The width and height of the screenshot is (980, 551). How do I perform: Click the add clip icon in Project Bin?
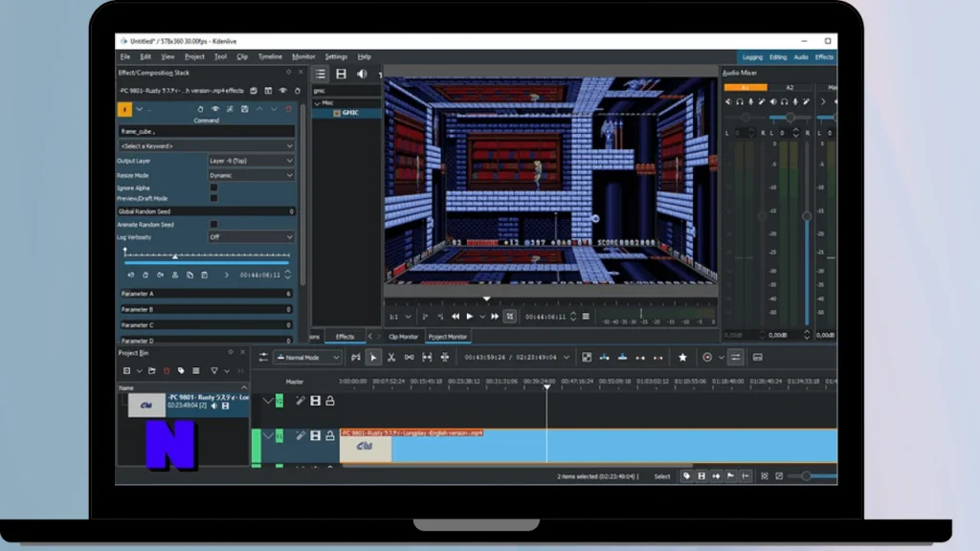[127, 371]
